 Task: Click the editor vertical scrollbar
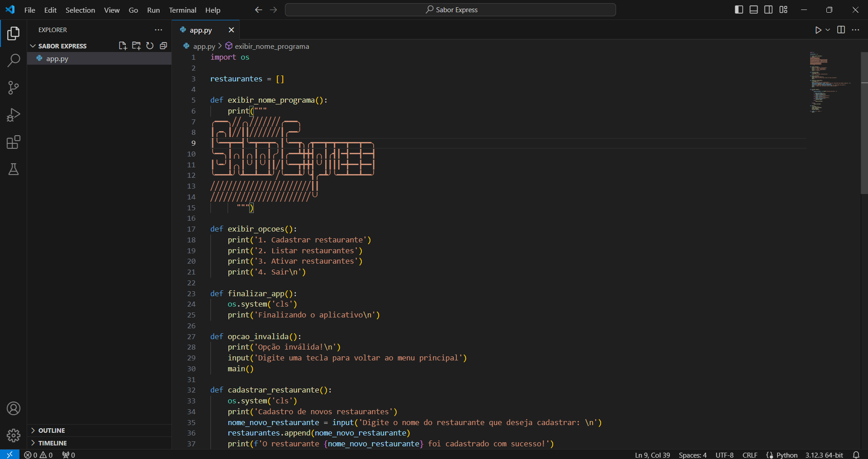(864, 123)
